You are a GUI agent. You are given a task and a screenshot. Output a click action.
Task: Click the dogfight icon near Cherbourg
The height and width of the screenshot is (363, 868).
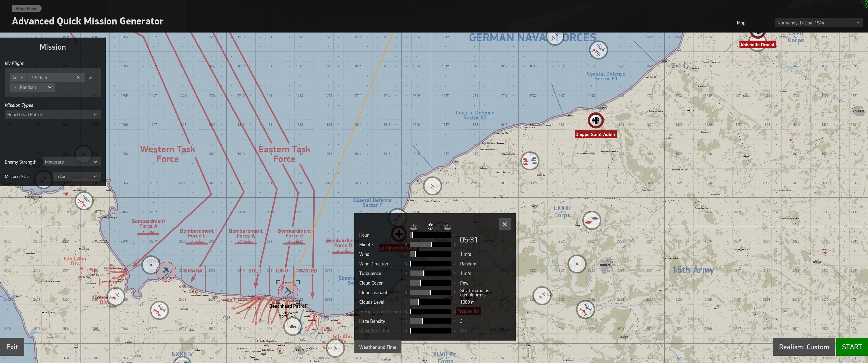click(x=84, y=201)
